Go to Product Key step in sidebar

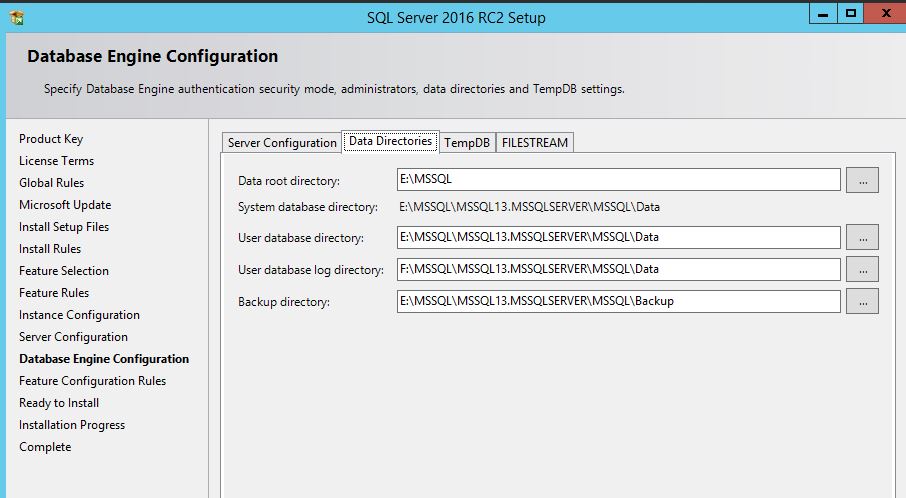point(51,139)
